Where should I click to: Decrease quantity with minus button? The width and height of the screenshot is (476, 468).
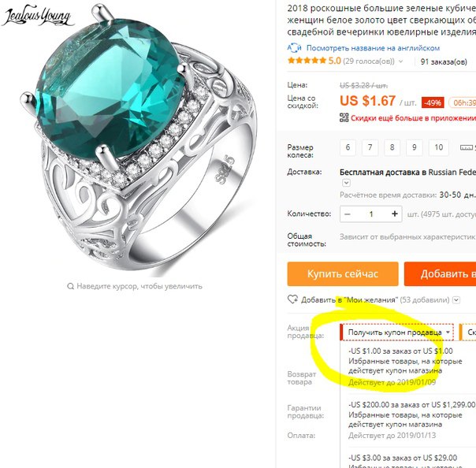(348, 214)
